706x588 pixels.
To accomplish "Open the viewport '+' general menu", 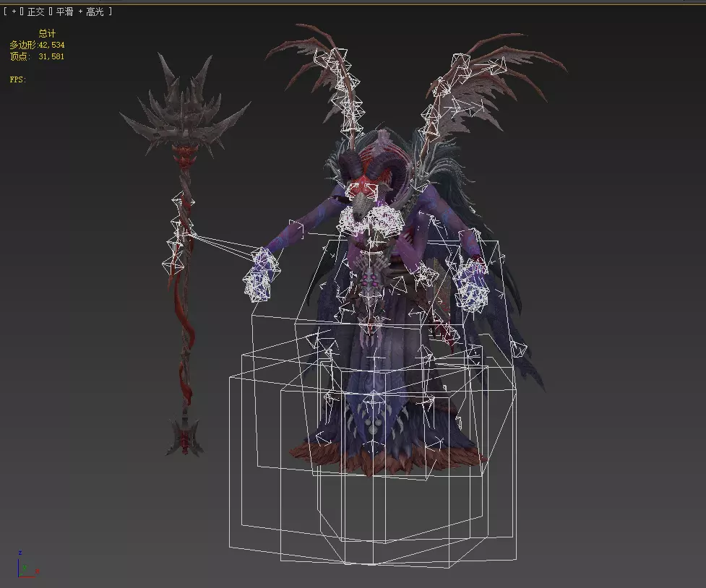I will (x=14, y=12).
